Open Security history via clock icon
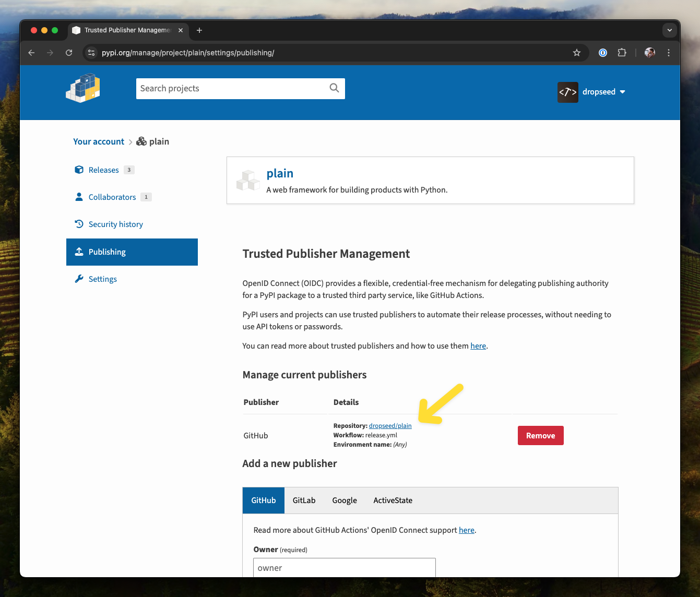Viewport: 700px width, 597px height. [x=79, y=224]
